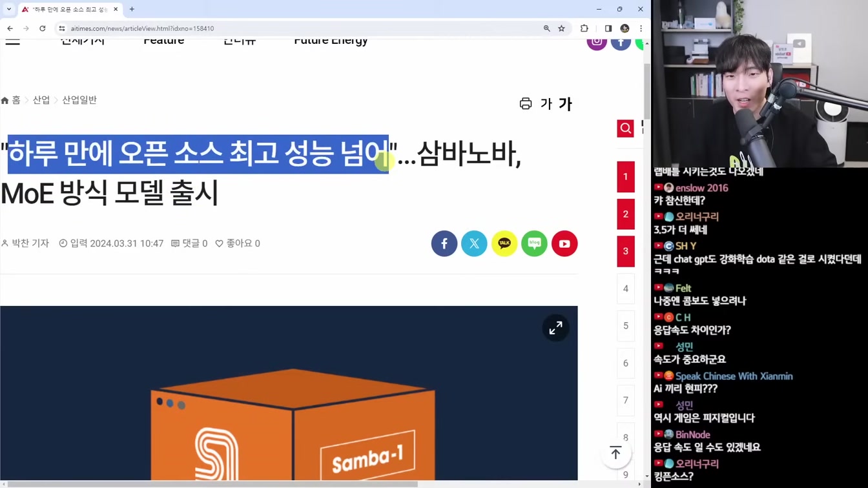Share the article via KakaoTalk
Viewport: 868px width, 488px height.
click(504, 243)
